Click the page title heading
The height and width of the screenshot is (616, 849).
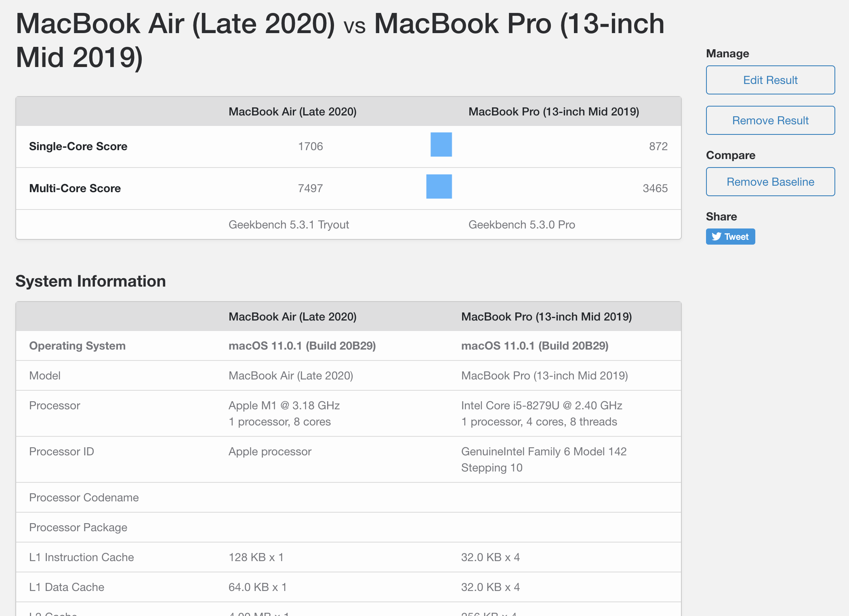click(x=340, y=40)
